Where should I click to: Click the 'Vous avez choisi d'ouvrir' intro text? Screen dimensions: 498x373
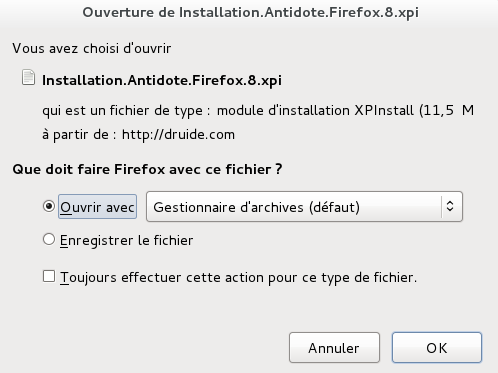(92, 48)
